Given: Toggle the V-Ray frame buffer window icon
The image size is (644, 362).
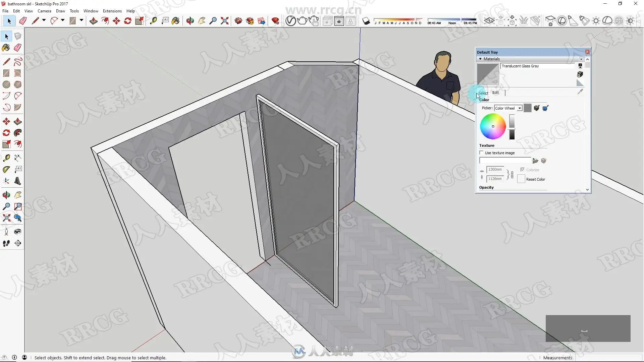Looking at the screenshot, I should [339, 21].
